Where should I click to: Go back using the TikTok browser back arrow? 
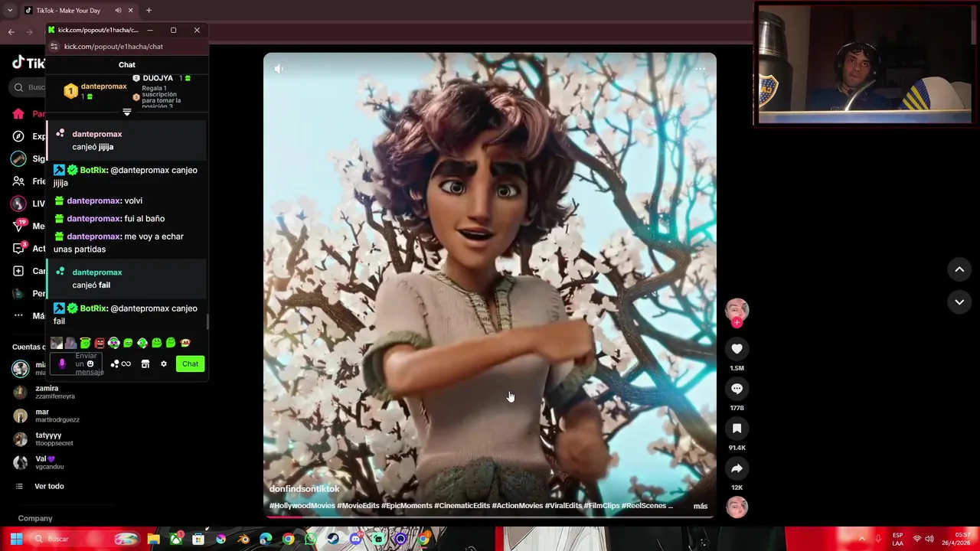[11, 31]
